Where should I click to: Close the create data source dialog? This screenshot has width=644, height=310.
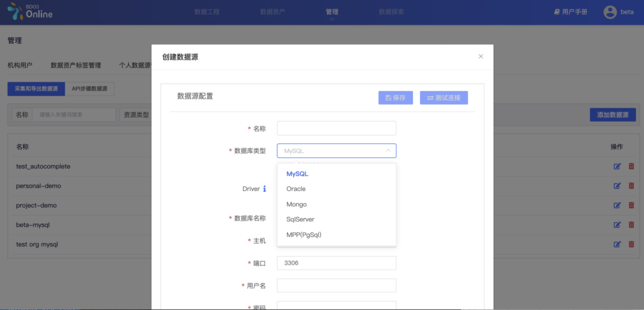click(x=480, y=57)
